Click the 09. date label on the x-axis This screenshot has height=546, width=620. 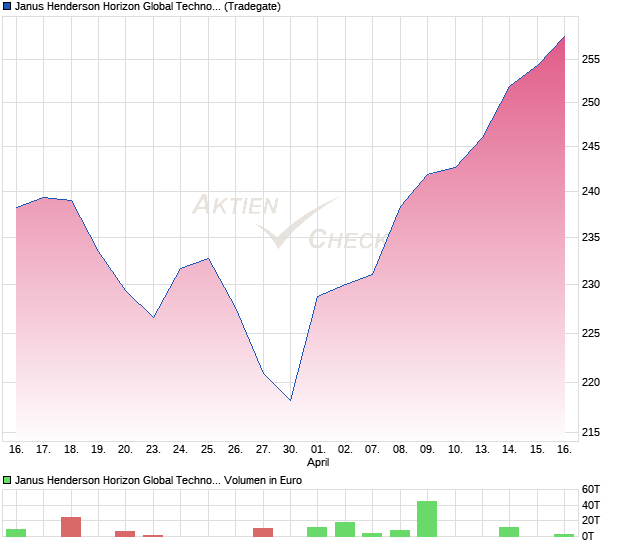[x=427, y=450]
